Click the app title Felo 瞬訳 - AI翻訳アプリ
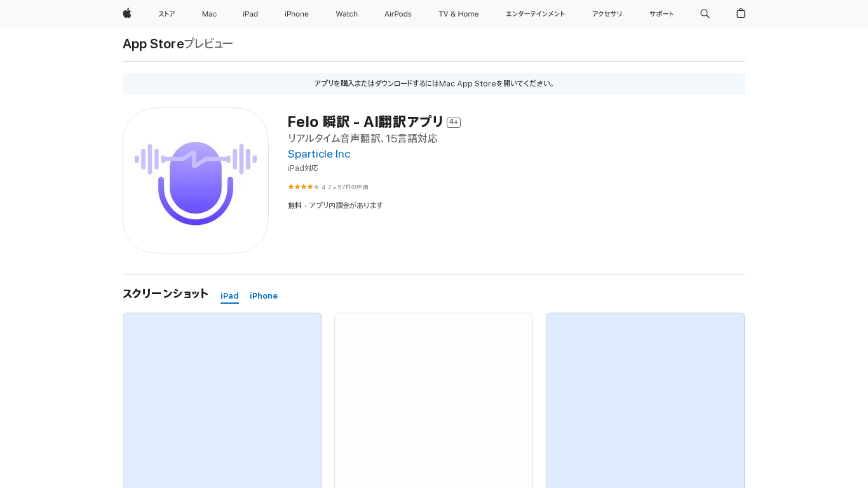This screenshot has width=868, height=488. point(365,122)
